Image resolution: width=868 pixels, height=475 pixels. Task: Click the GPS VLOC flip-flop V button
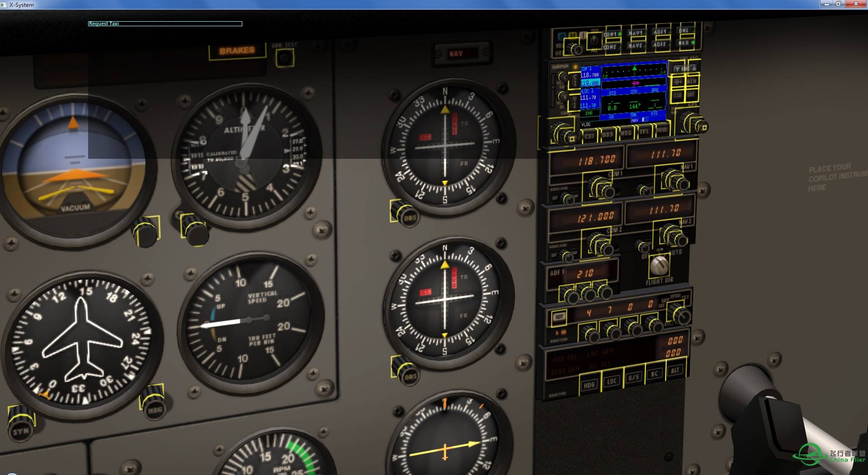(575, 102)
